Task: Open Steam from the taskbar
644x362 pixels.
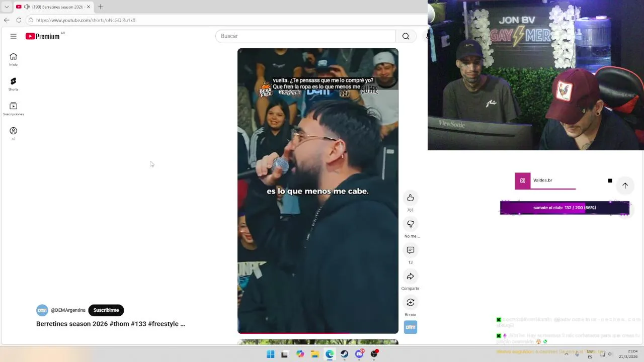Action: point(344,354)
